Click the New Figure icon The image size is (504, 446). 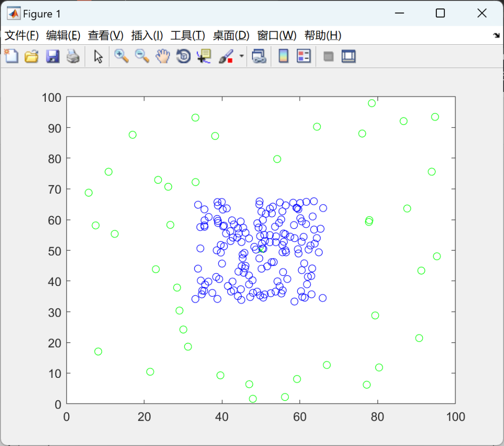pyautogui.click(x=11, y=56)
